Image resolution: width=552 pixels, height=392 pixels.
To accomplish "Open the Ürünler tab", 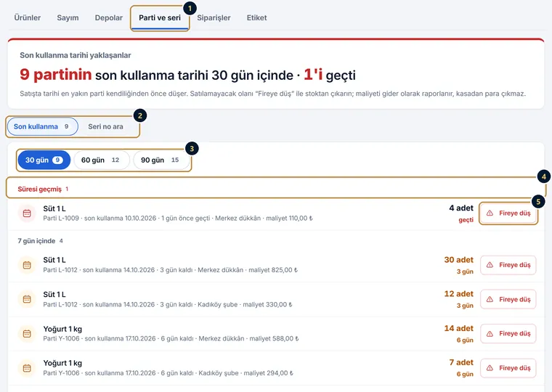I will [27, 17].
